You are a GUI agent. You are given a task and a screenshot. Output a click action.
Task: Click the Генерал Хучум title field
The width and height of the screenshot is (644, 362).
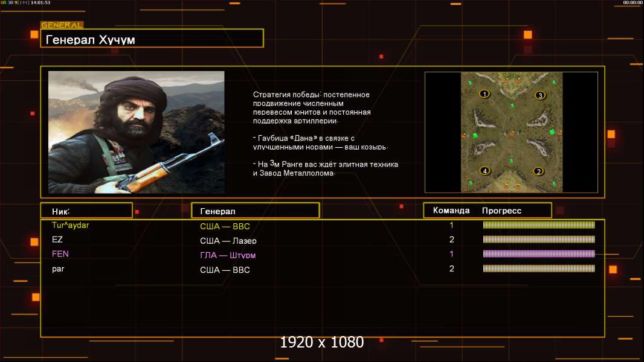152,39
